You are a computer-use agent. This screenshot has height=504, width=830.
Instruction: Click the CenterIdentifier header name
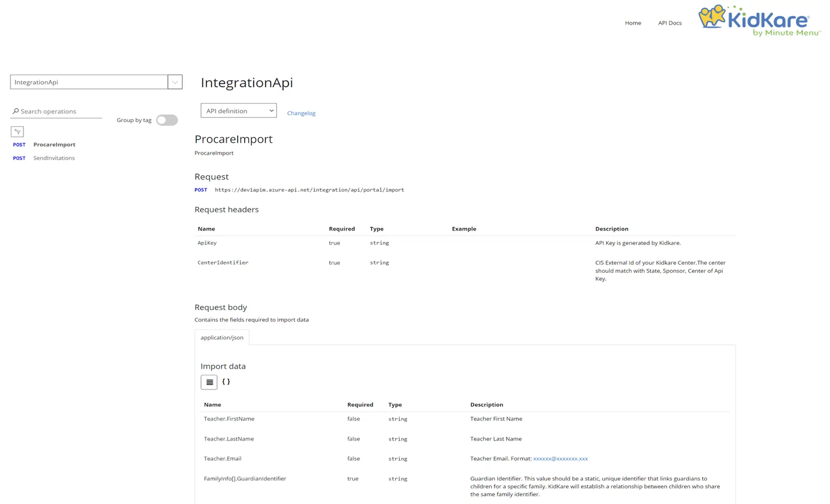(223, 263)
